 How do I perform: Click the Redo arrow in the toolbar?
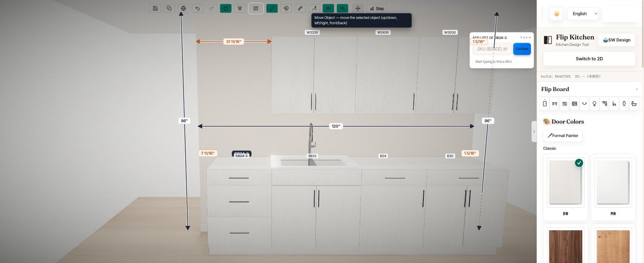pos(212,8)
